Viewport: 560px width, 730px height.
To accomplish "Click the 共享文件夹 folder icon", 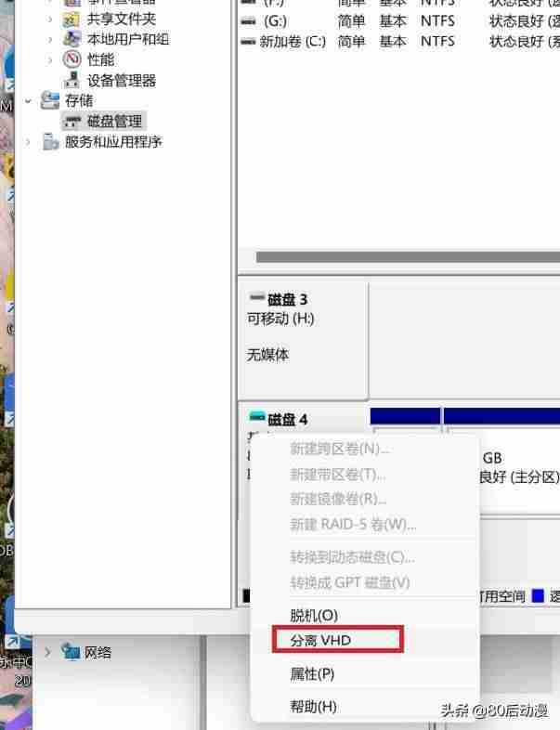I will click(x=72, y=20).
